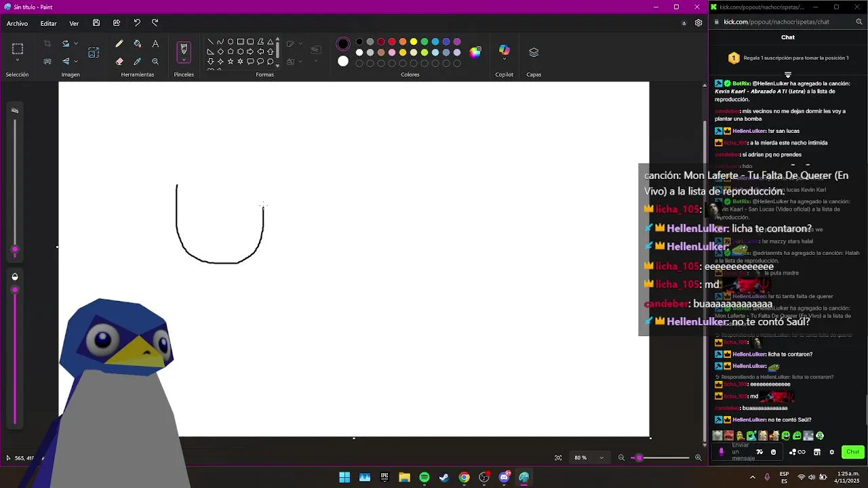The height and width of the screenshot is (488, 868).
Task: Click the Resize and skew icon
Action: [x=94, y=52]
